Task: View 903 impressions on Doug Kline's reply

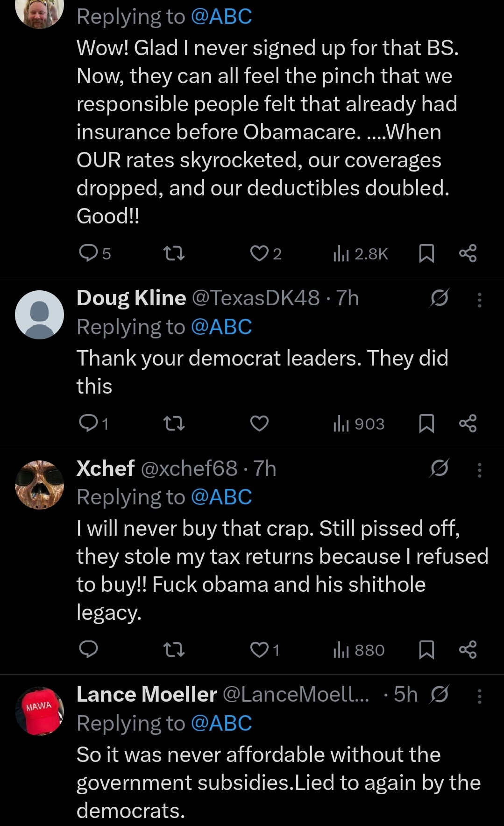Action: point(359,424)
